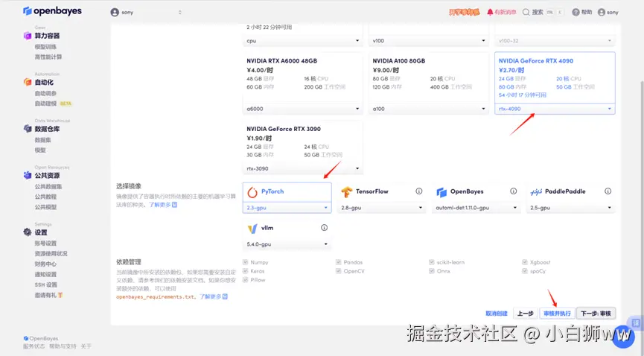Click the search magnifier icon
Image resolution: width=644 pixels, height=356 pixels.
pyautogui.click(x=526, y=13)
